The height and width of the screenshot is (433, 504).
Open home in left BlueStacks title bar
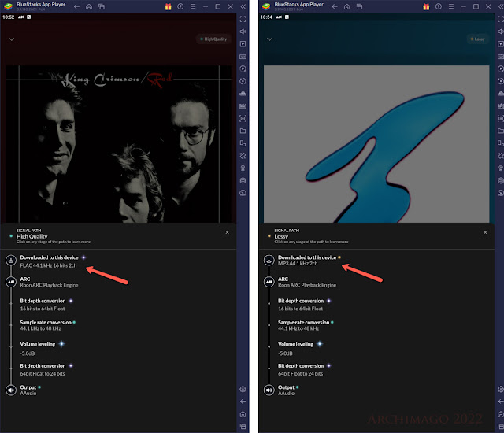(89, 6)
